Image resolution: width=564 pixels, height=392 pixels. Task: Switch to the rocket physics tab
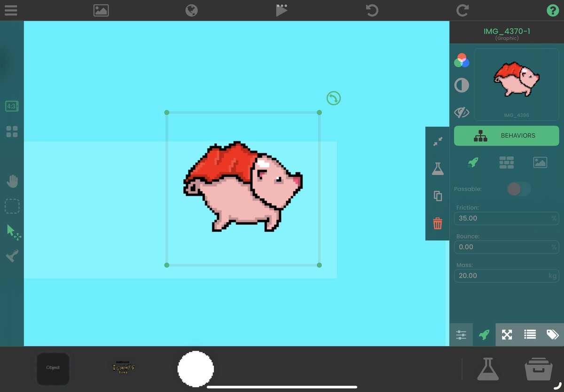[x=473, y=162]
